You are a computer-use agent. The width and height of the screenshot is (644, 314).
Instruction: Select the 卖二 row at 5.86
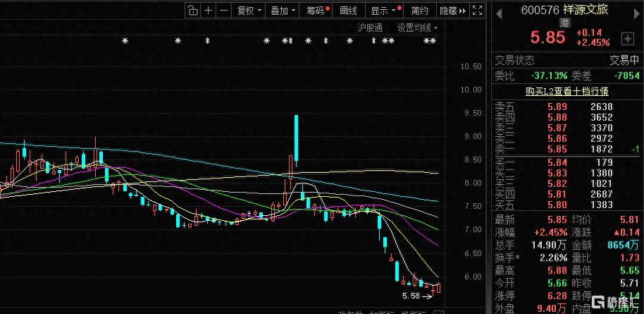[566, 138]
